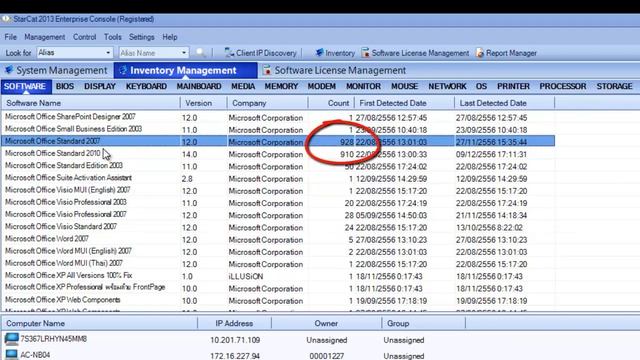Select Microsoft Office Visio Professional 2007 row
This screenshot has height=360, width=640.
coord(278,215)
